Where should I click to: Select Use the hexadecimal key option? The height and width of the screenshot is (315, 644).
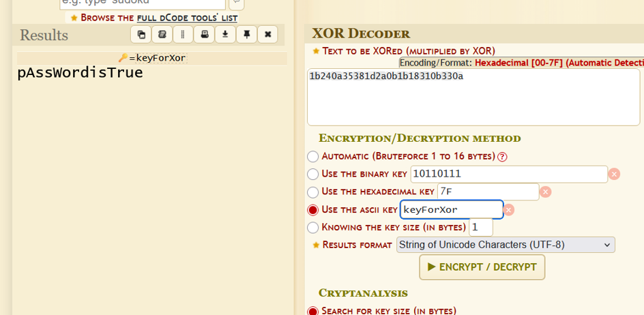pos(313,192)
